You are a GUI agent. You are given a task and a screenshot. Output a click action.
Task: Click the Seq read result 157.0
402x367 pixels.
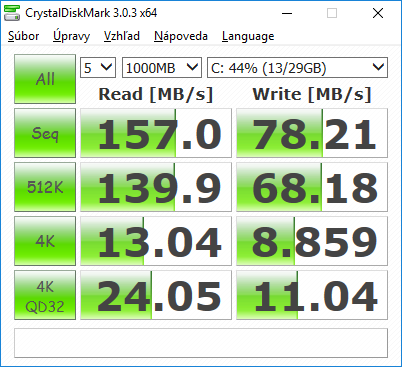pos(156,133)
